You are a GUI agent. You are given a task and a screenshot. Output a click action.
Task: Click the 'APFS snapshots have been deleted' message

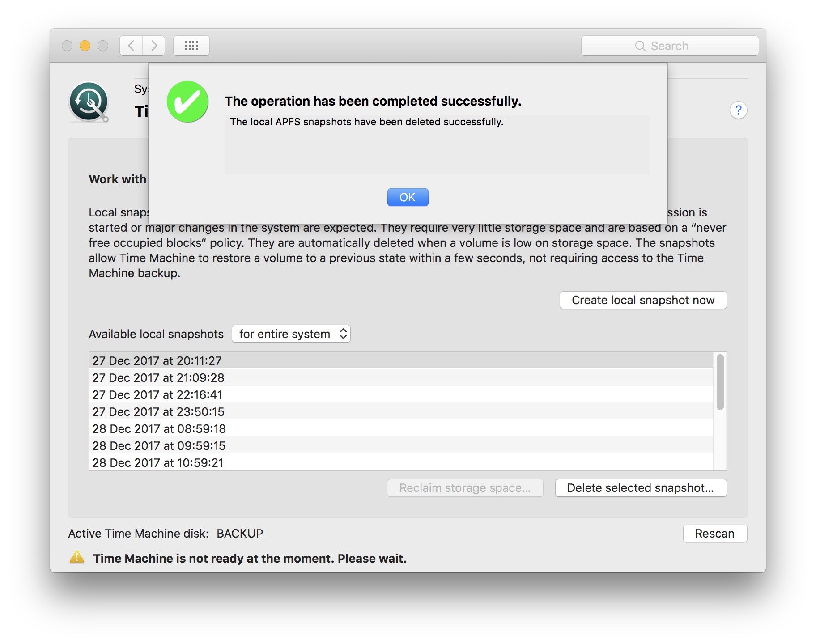(367, 122)
